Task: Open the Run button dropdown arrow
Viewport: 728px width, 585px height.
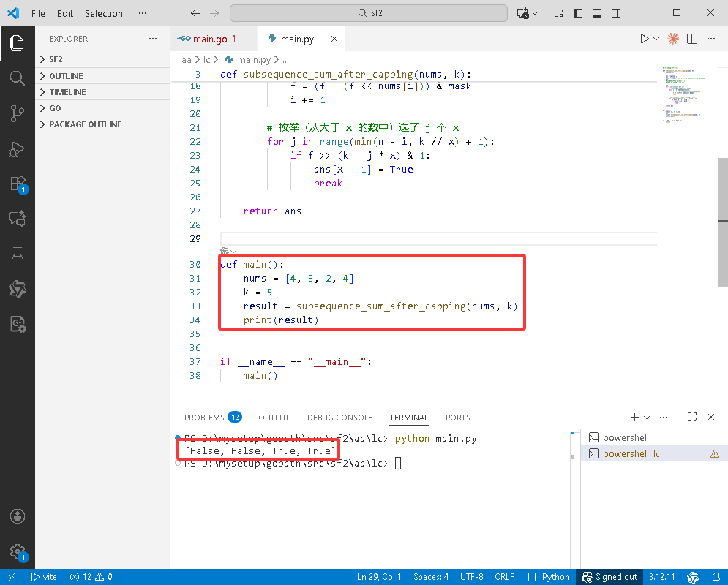Action: point(656,39)
